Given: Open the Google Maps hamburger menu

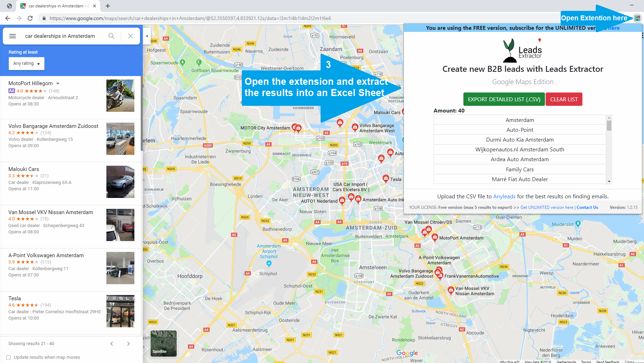Looking at the screenshot, I should point(13,36).
